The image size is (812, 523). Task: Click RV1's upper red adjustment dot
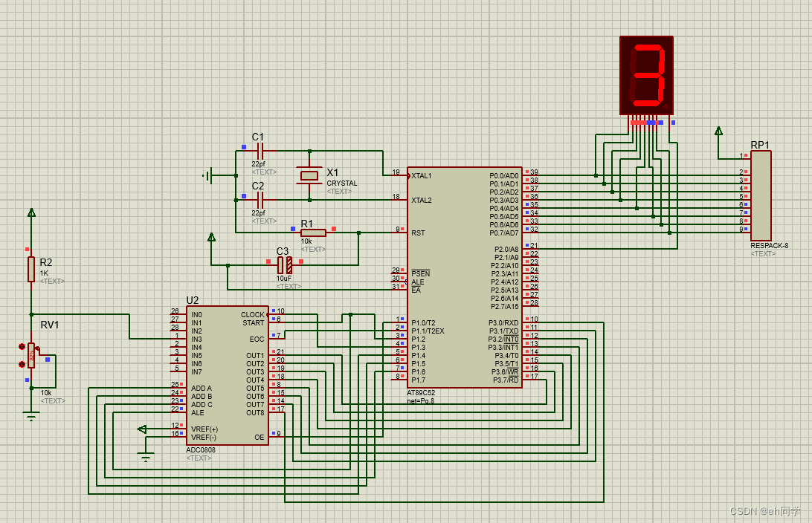(22, 347)
